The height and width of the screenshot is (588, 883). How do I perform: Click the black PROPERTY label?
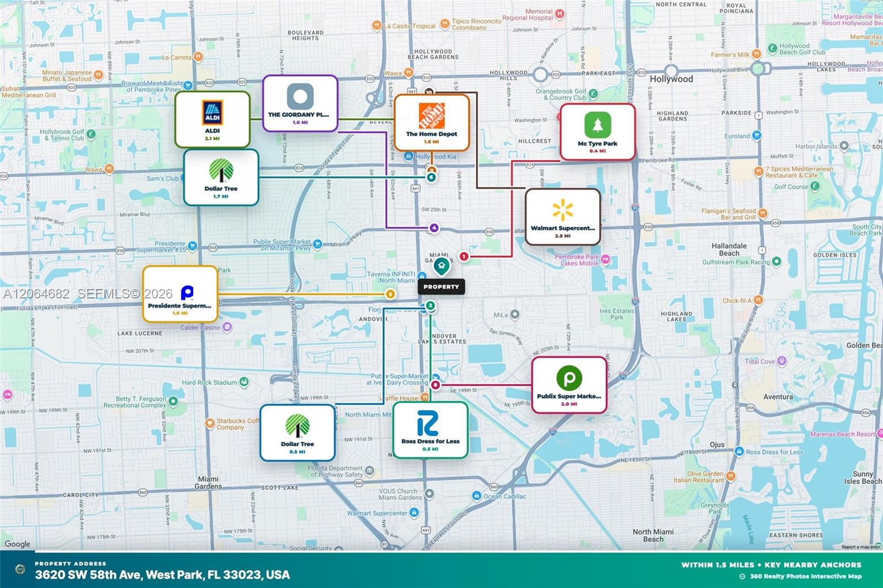pos(441,287)
